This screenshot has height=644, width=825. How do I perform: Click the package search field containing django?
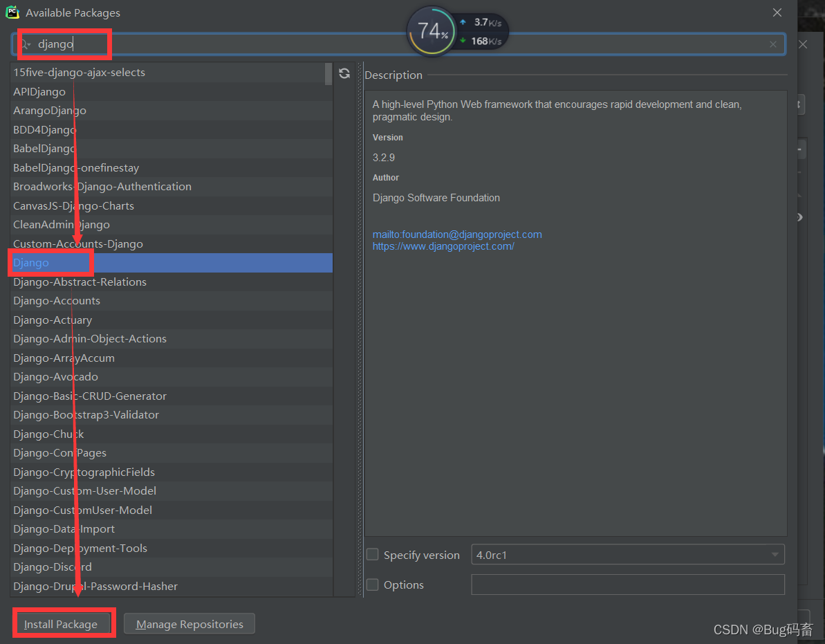(398, 44)
